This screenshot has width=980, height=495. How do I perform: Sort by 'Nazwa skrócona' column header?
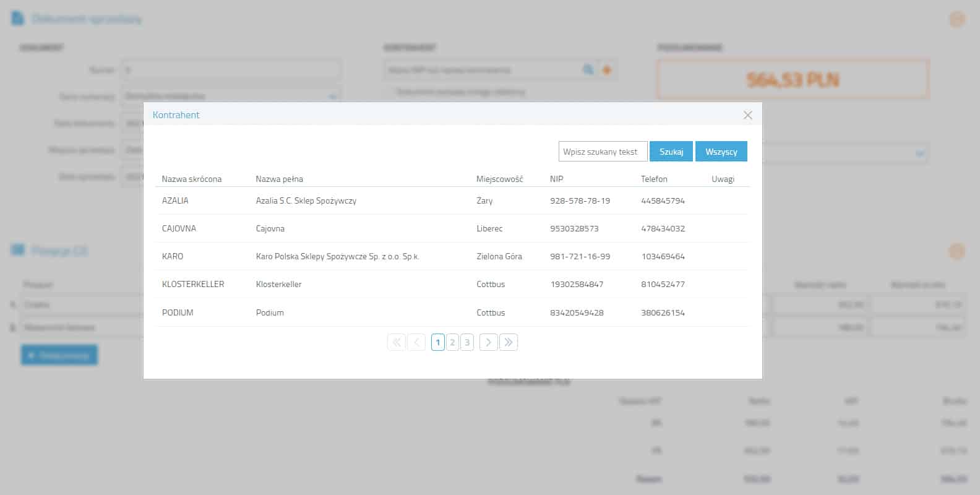click(192, 179)
